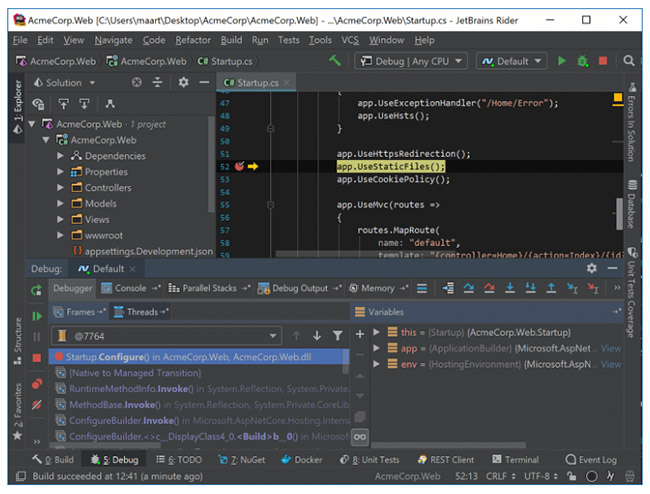Start debugging with the bug icon
Image resolution: width=650 pixels, height=494 pixels.
pos(582,61)
